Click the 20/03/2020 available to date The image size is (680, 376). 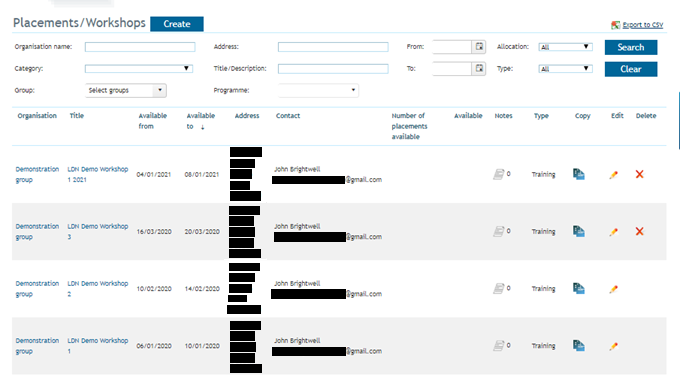(202, 232)
